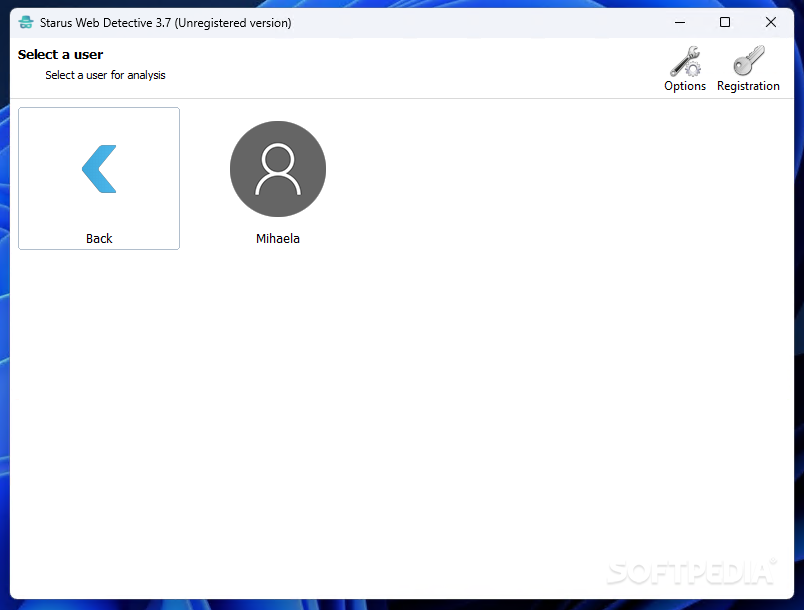Click the Starus Web Detective title bar icon
This screenshot has width=804, height=610.
pos(26,23)
